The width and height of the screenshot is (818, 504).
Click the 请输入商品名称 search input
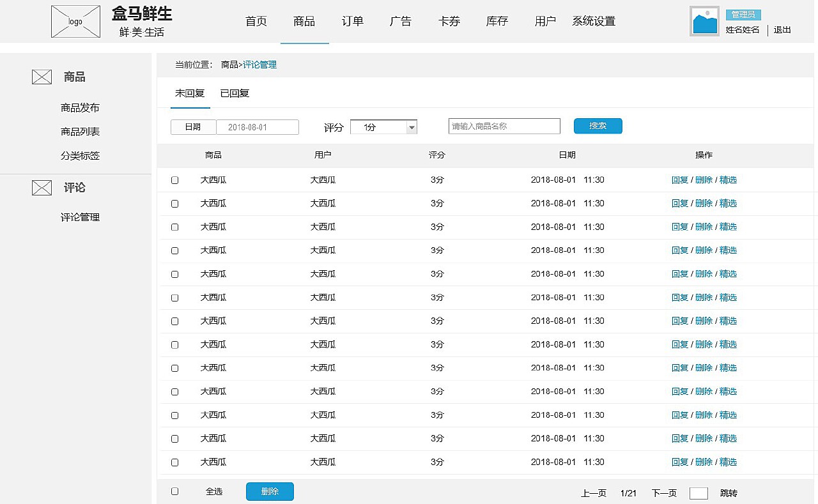pyautogui.click(x=504, y=126)
